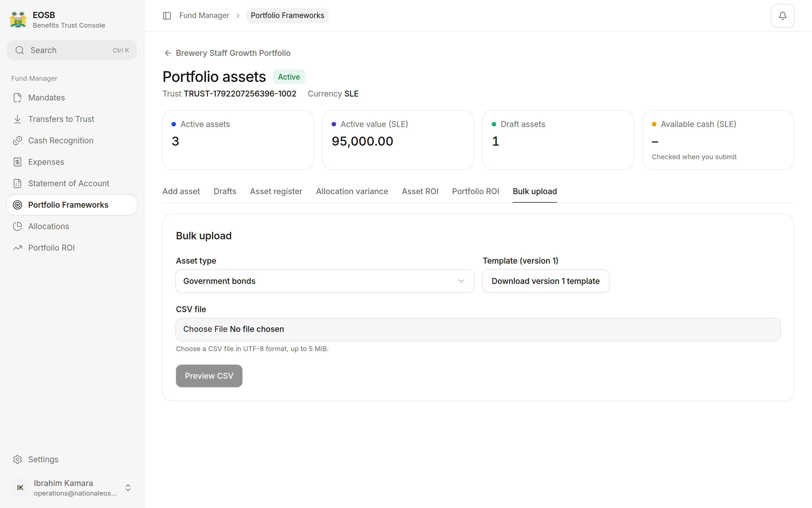The image size is (812, 508).
Task: Click the Settings gear icon
Action: (x=17, y=459)
